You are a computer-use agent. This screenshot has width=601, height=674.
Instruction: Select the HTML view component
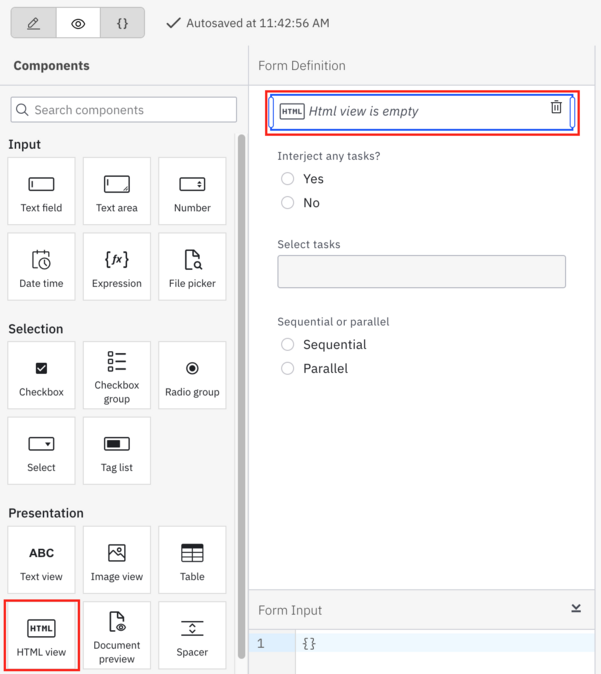42,636
